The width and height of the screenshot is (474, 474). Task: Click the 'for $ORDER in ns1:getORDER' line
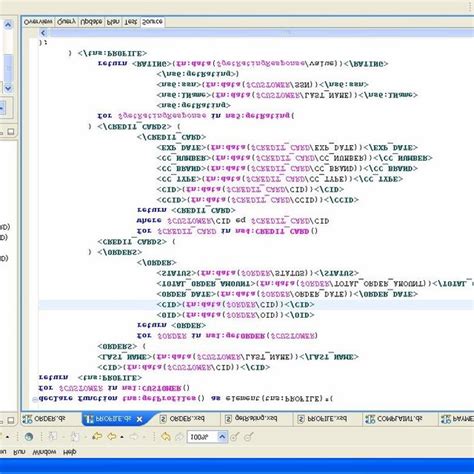(x=227, y=336)
